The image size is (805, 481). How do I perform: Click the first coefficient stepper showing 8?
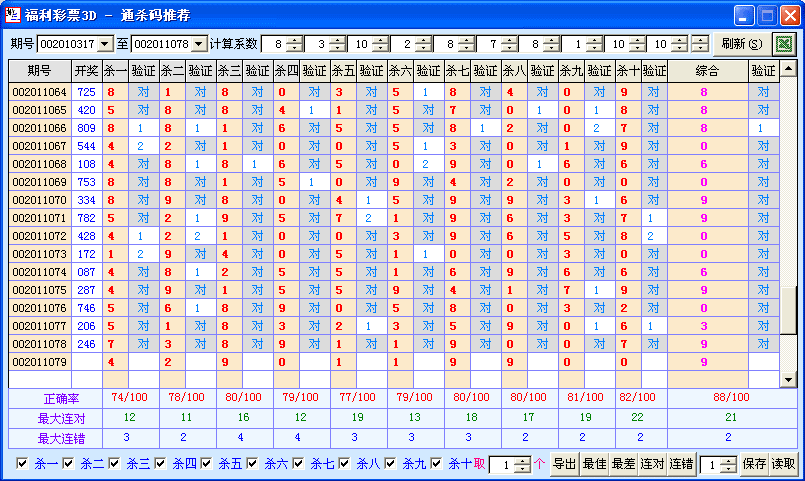(x=294, y=44)
